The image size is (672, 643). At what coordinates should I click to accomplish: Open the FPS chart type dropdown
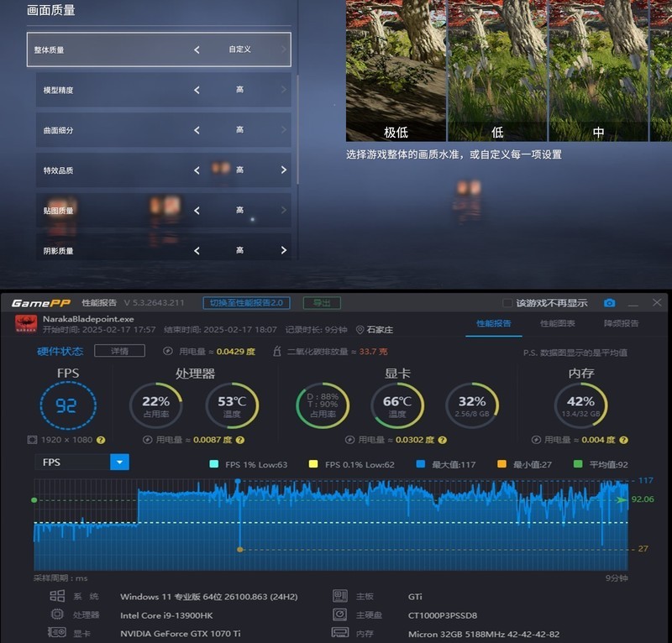point(119,463)
